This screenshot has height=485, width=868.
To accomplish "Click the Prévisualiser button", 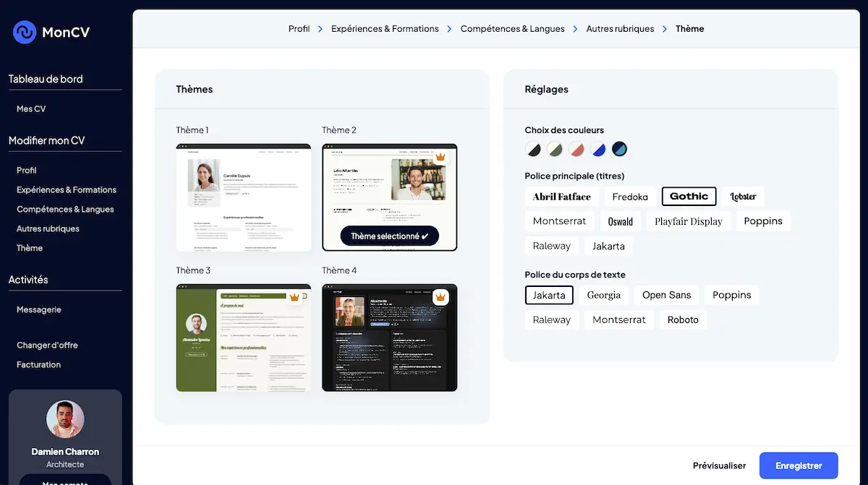I will tap(719, 465).
